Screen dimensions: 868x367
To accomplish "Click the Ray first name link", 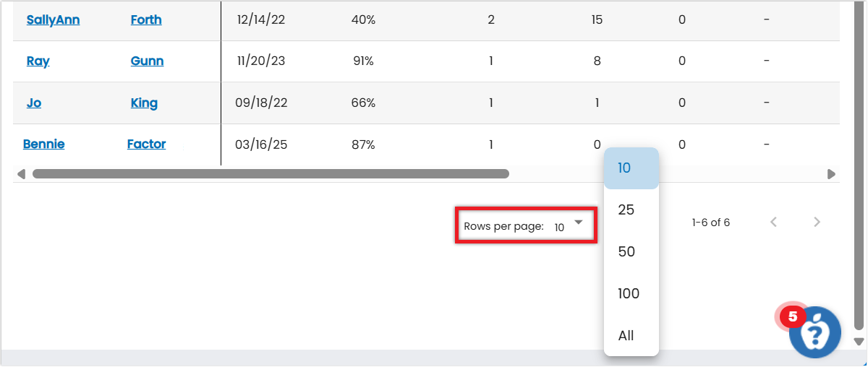I will click(x=38, y=61).
